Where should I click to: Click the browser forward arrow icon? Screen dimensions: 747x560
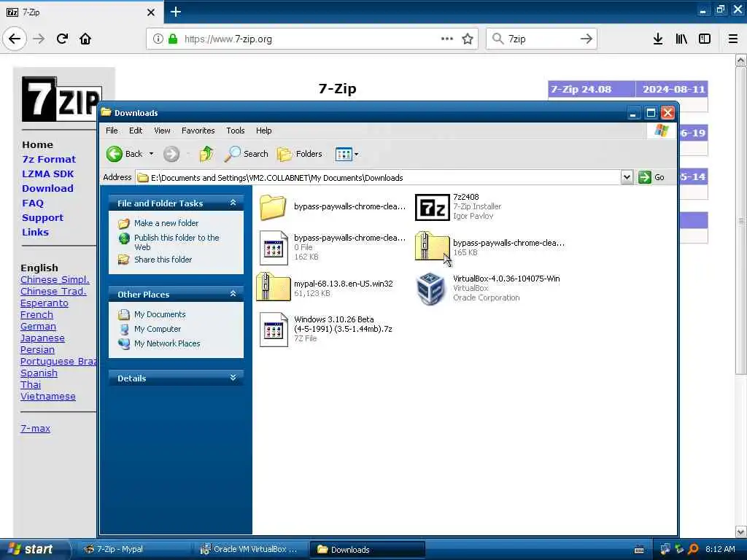[x=39, y=39]
